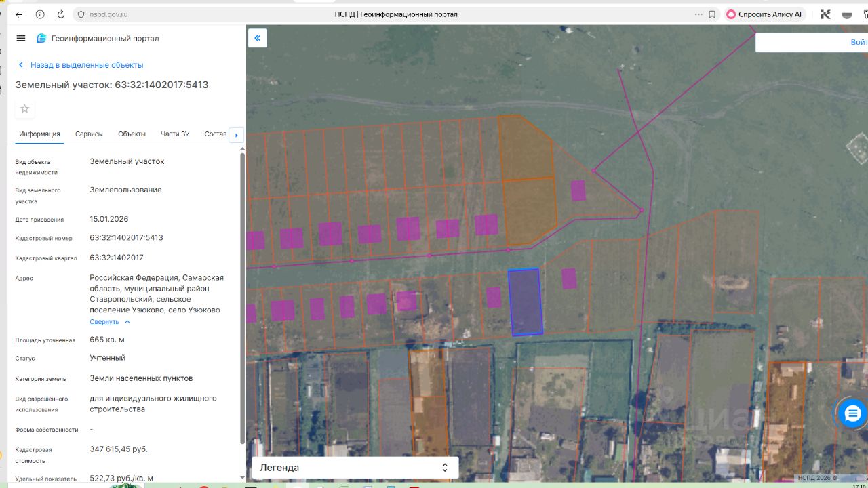Add the parcel to favorites with the star

tap(25, 108)
